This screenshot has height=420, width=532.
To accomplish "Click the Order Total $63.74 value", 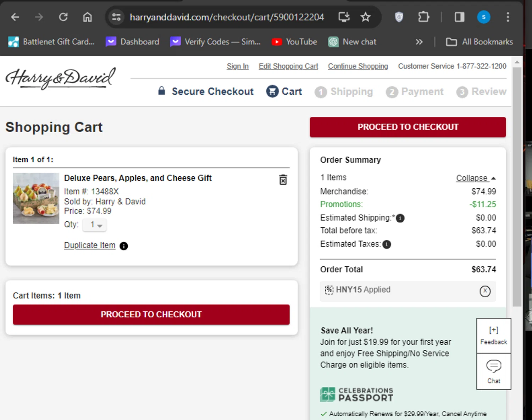I will [483, 270].
